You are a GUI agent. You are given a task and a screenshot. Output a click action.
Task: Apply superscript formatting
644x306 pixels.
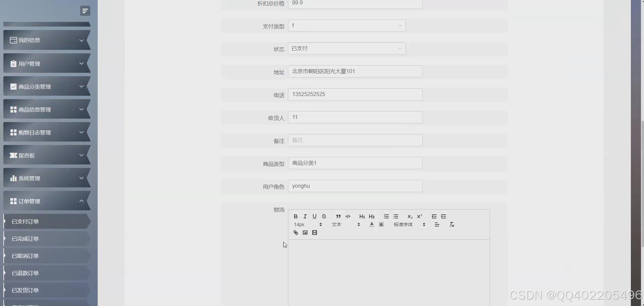point(419,216)
